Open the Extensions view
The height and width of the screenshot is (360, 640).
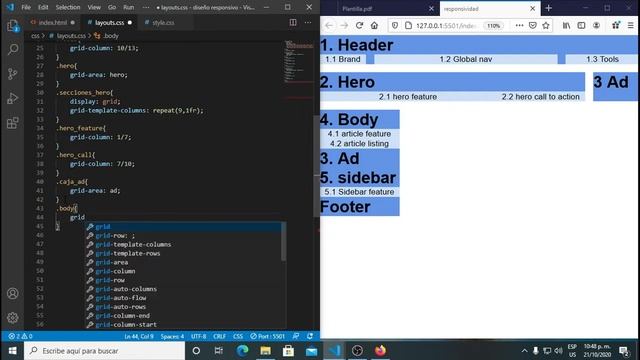point(13,123)
